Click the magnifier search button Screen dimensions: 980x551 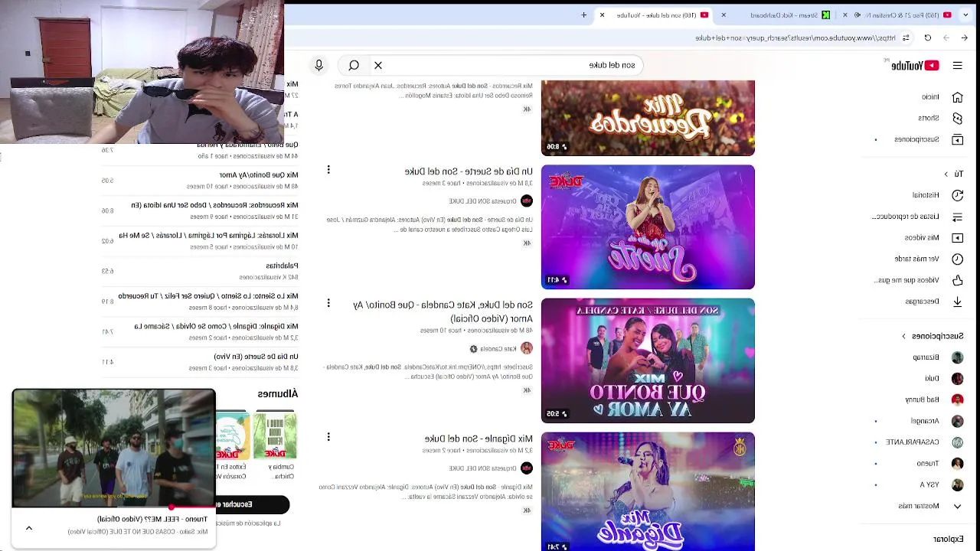[x=354, y=66]
